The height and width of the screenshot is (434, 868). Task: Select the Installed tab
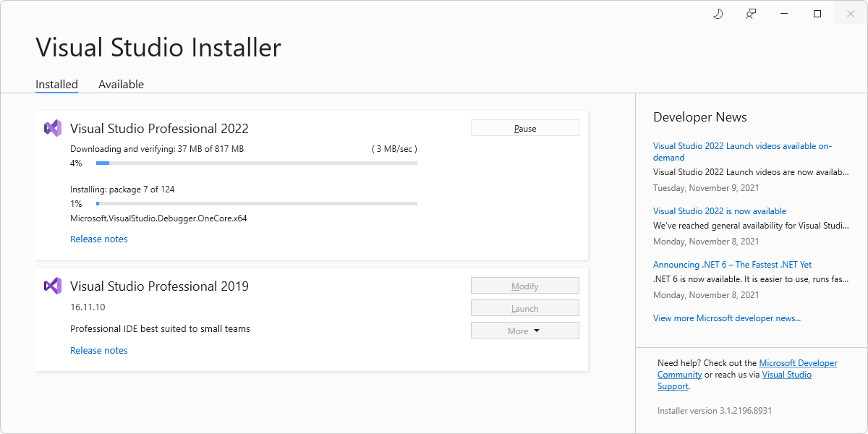click(x=56, y=84)
